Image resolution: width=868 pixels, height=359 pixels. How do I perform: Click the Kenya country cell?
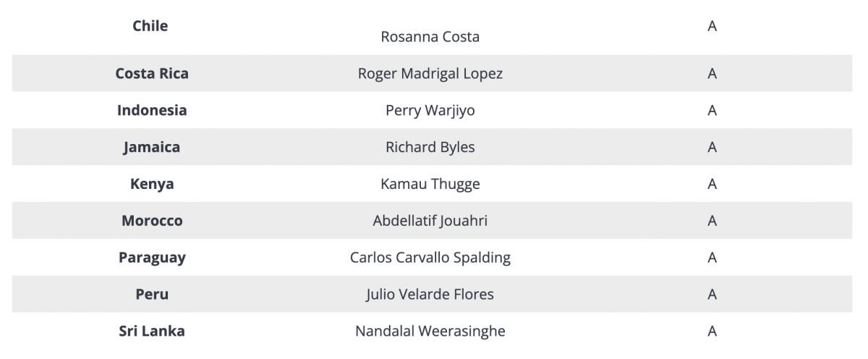pos(152,185)
